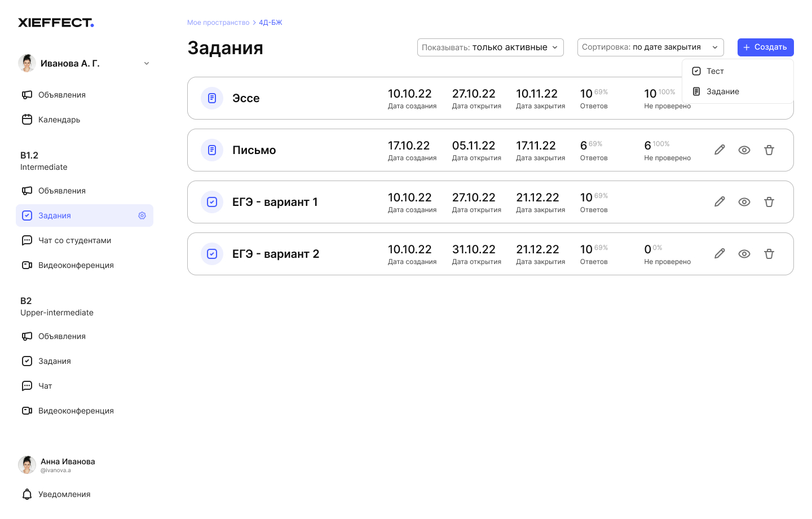Click Эссе closing date 10.11.22

tap(537, 94)
